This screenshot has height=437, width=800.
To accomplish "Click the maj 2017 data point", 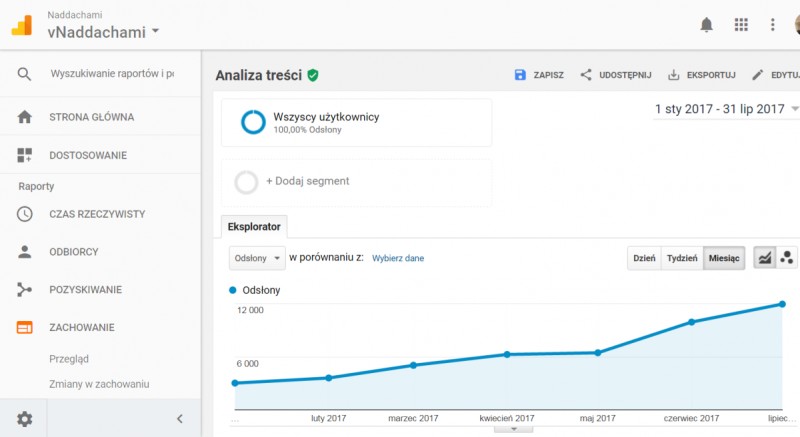I will [597, 352].
